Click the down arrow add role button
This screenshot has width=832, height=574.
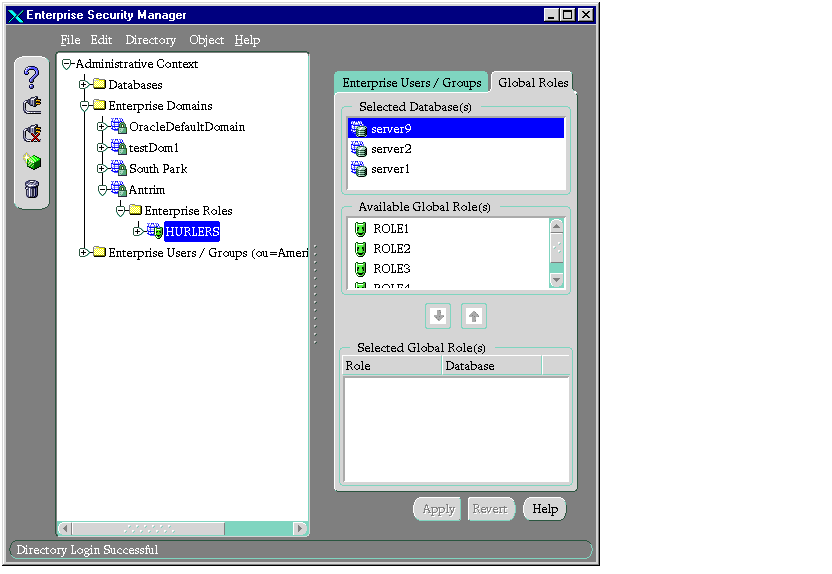438,316
